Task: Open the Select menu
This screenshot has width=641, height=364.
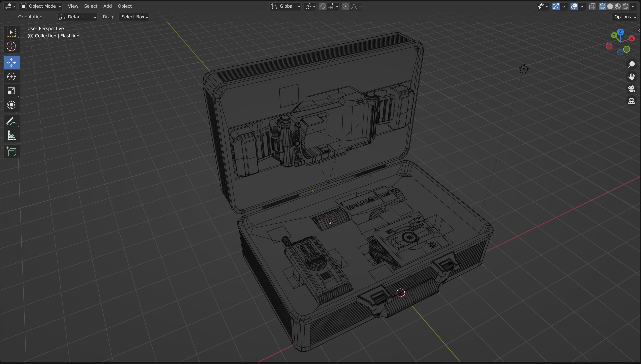Action: (91, 6)
